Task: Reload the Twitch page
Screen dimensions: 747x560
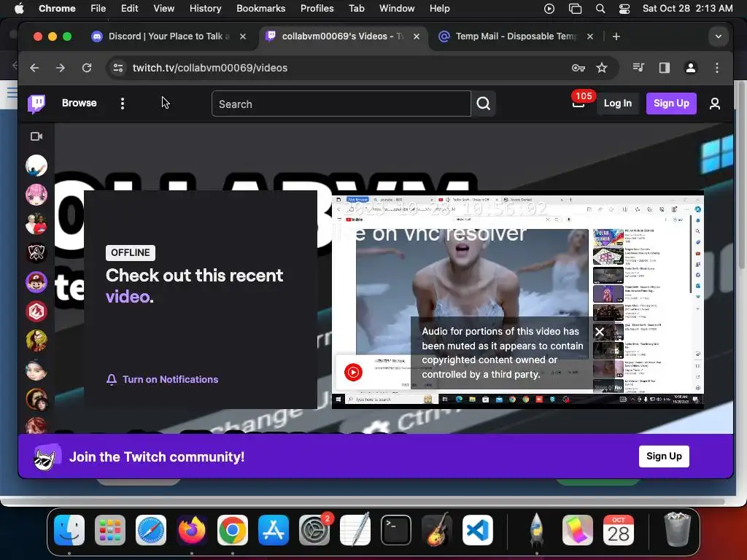Action: pyautogui.click(x=86, y=68)
